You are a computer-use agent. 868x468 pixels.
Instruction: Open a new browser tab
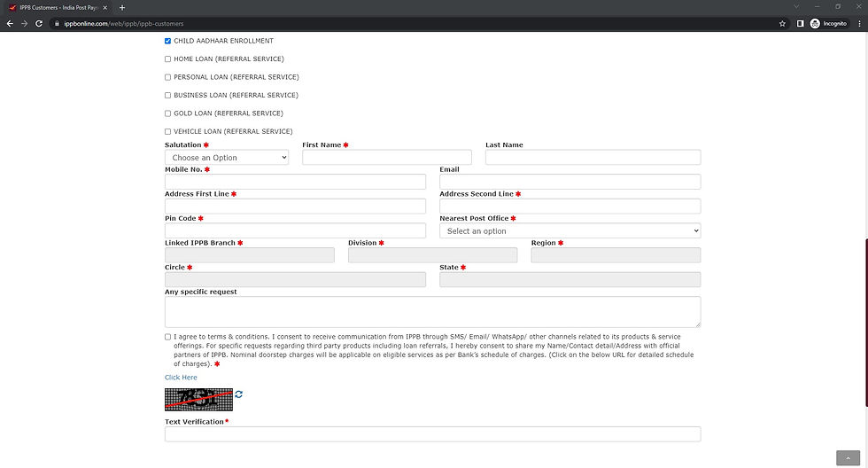tap(122, 8)
